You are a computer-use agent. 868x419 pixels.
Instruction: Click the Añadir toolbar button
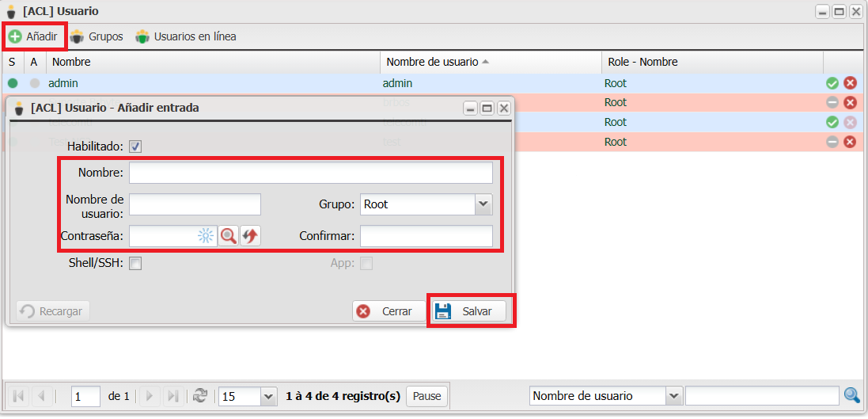(x=33, y=36)
